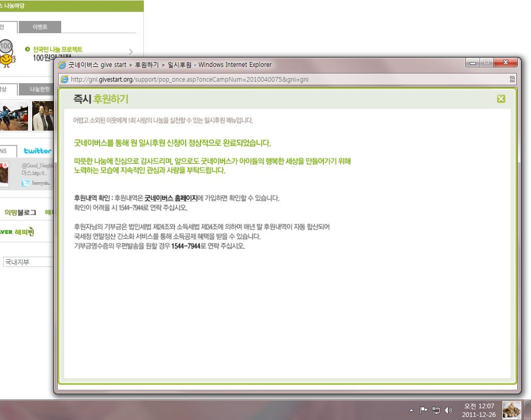Click the Twitter bird icon beside berrysis
The height and width of the screenshot is (420, 531).
[x=26, y=183]
